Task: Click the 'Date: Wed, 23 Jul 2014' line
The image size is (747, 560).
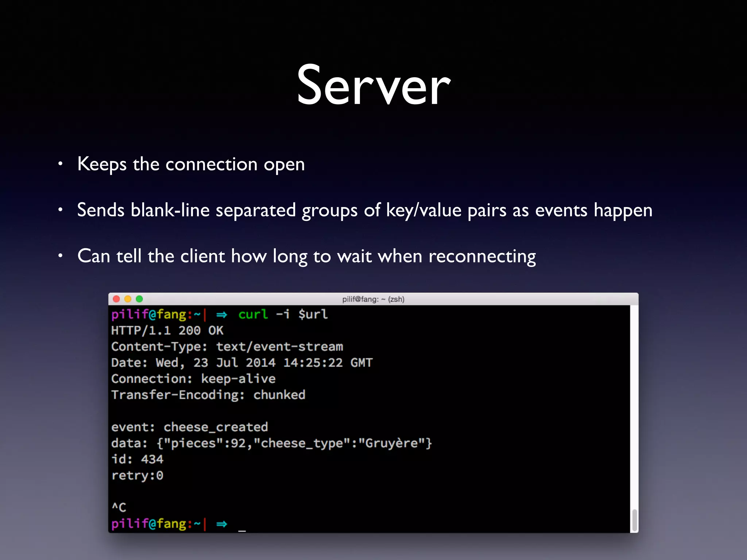Action: (x=241, y=363)
